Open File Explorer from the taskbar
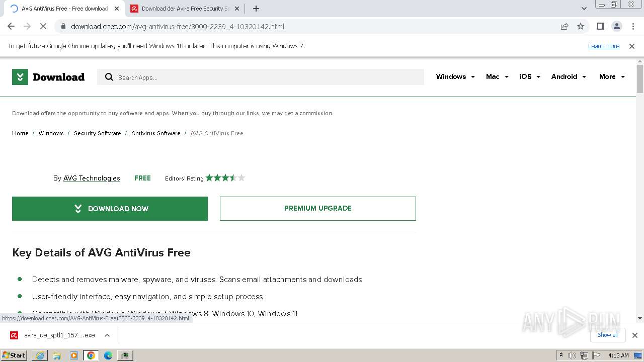 57,355
